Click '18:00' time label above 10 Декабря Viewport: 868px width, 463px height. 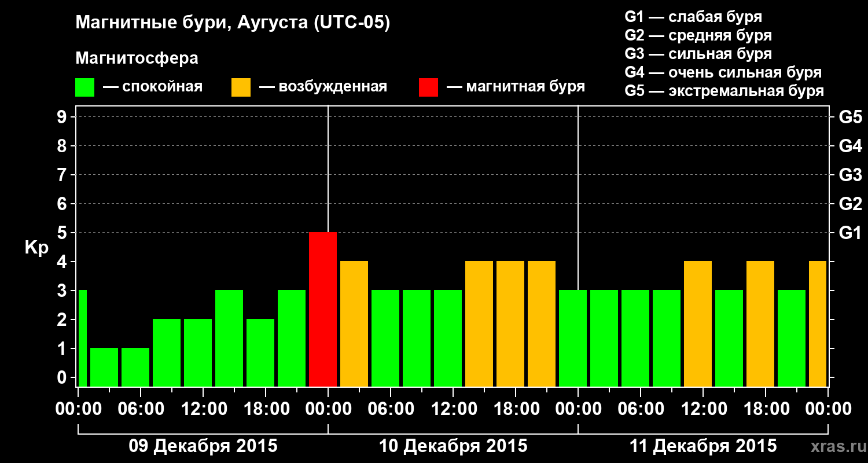tap(516, 409)
